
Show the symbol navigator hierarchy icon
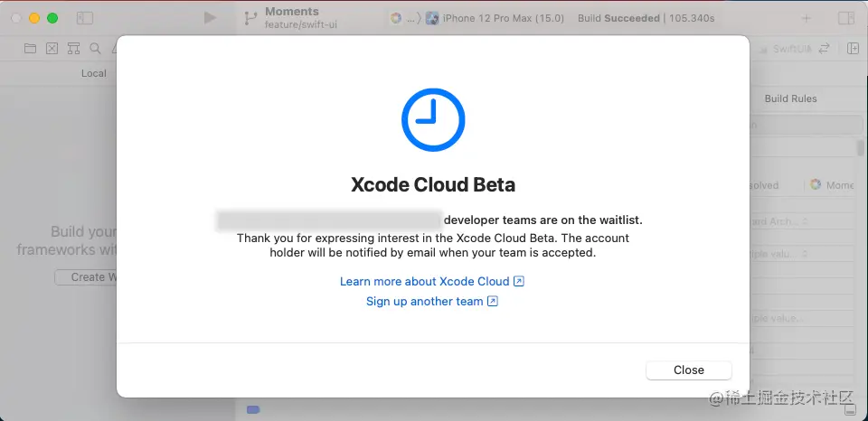point(73,49)
